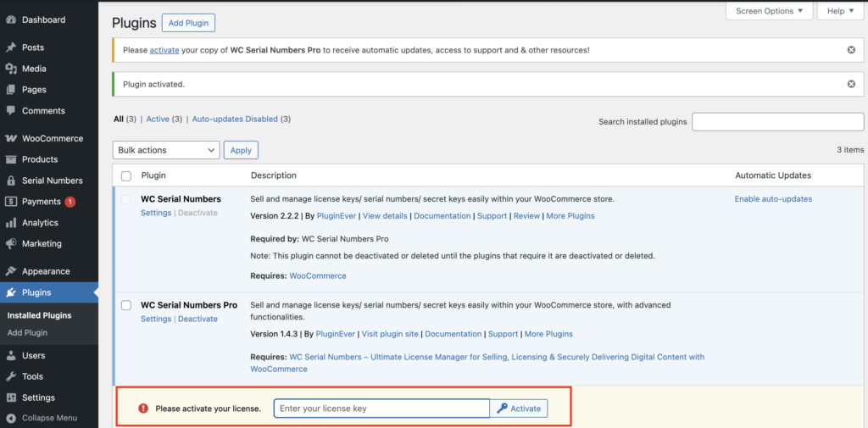Filter plugins by the Active tab

pyautogui.click(x=158, y=119)
